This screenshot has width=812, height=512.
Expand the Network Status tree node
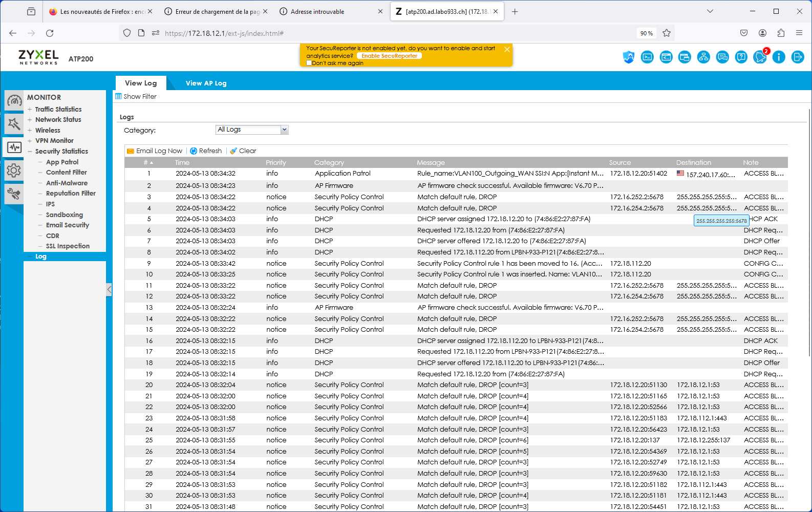pyautogui.click(x=30, y=120)
